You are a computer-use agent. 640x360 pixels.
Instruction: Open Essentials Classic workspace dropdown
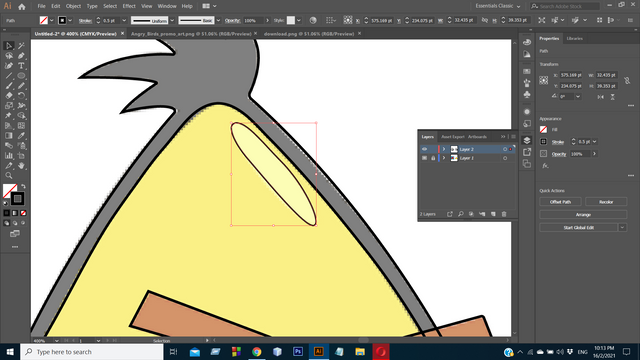(498, 6)
